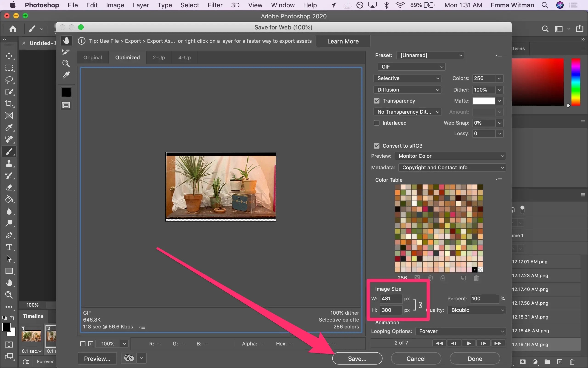Toggle the width-height constrain link
The width and height of the screenshot is (588, 368).
tap(420, 305)
